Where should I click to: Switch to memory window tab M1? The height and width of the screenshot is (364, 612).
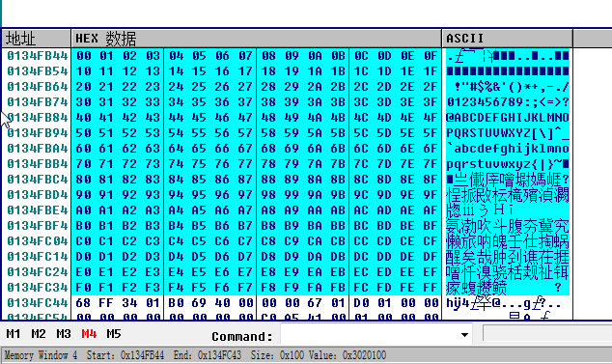click(x=14, y=334)
